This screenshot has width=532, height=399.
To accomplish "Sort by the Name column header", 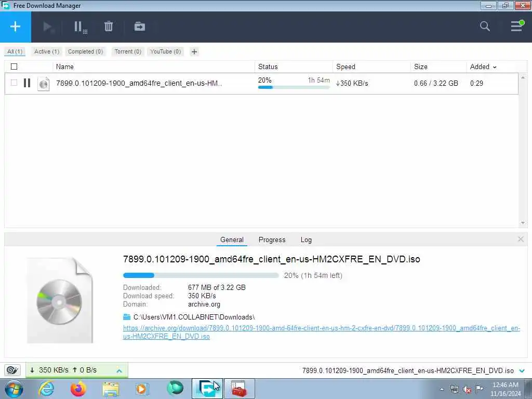I will (x=65, y=66).
